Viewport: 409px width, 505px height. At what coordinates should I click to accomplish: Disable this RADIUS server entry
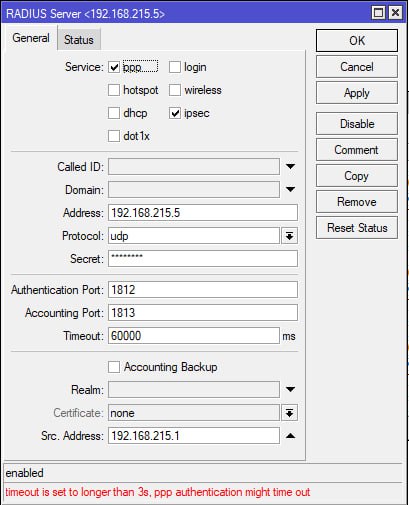click(x=357, y=124)
